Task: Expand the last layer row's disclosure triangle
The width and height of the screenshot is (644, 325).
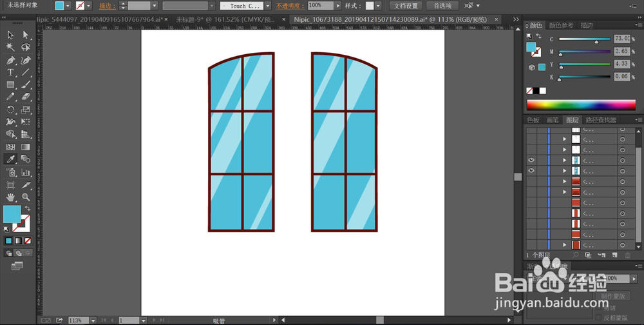Action: pyautogui.click(x=565, y=245)
